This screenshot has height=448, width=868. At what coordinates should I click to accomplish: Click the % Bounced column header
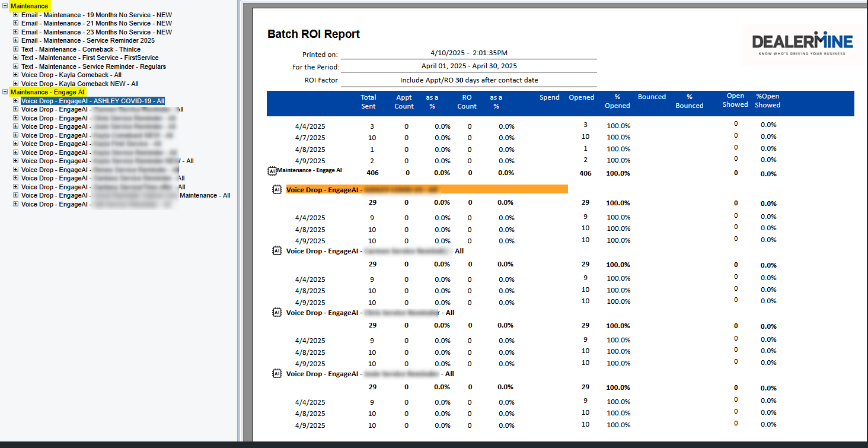pos(690,101)
